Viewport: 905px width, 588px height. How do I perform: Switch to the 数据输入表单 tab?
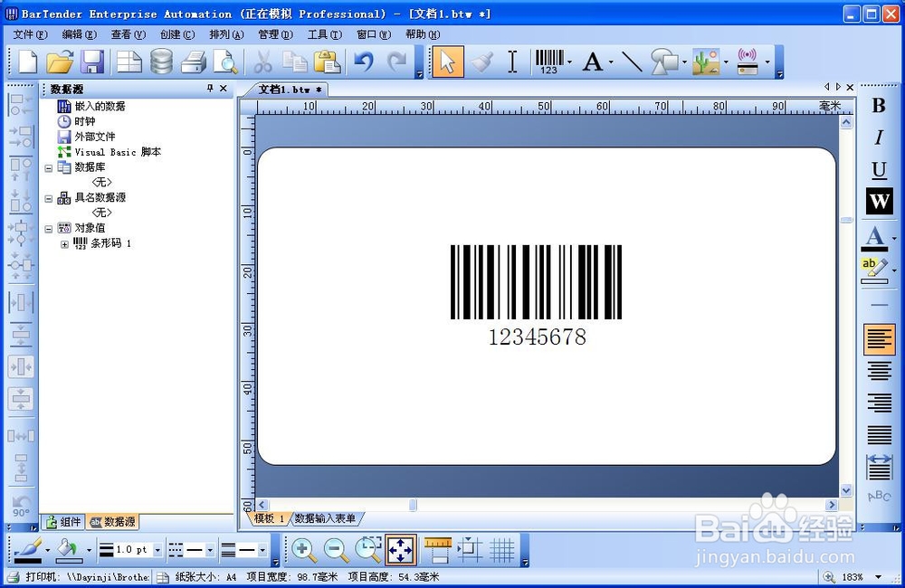[x=325, y=518]
